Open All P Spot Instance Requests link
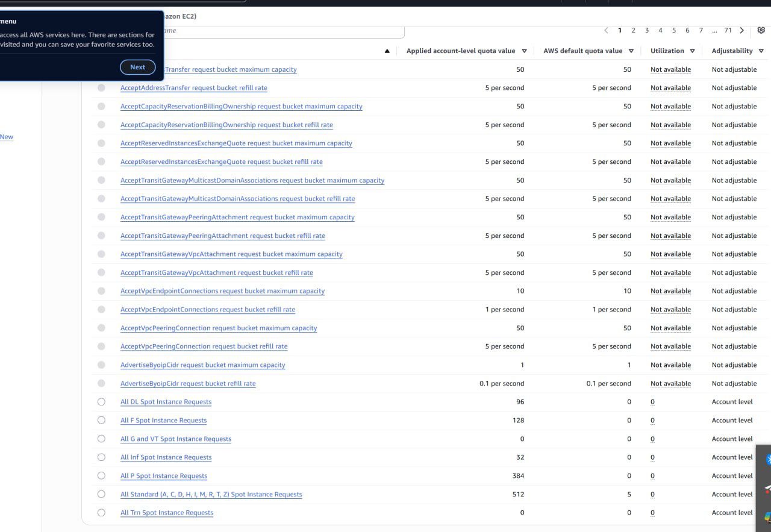771x532 pixels. (164, 476)
